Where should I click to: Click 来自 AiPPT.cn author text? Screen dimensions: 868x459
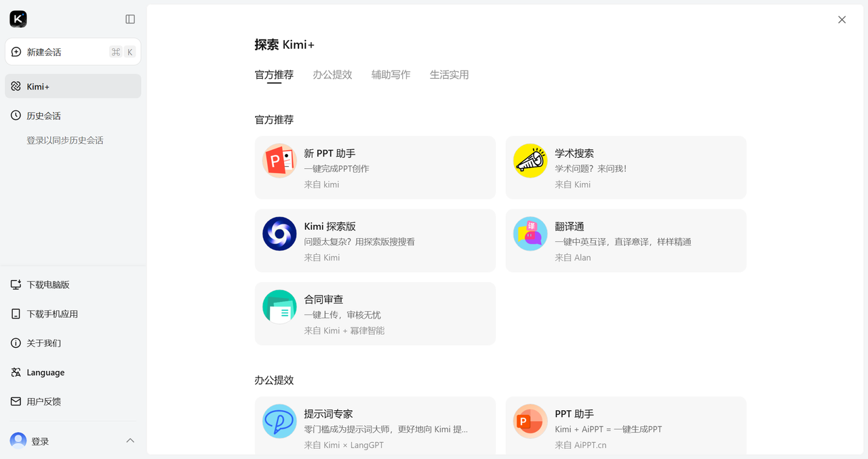pos(580,445)
